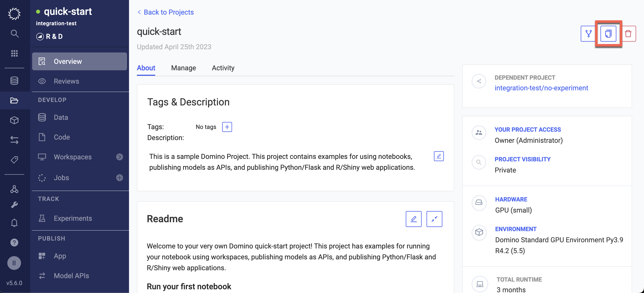Click the Environment cube icon

479,232
